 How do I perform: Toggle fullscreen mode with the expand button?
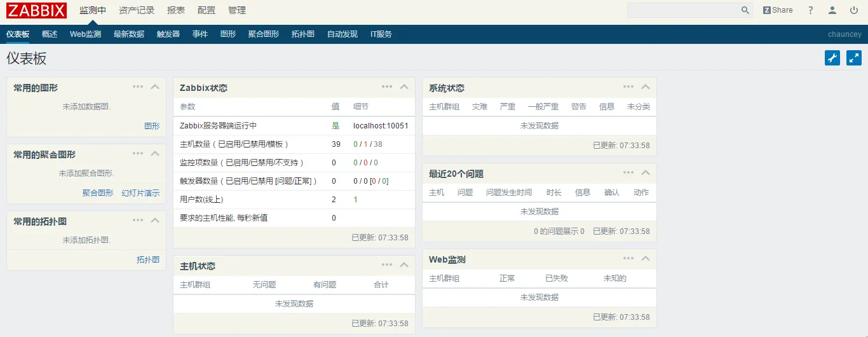pyautogui.click(x=854, y=58)
